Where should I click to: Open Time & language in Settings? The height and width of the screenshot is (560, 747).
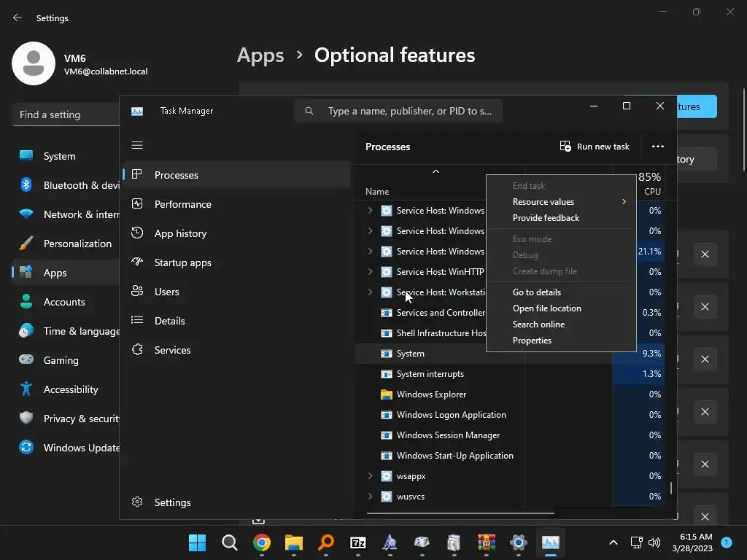tap(66, 331)
